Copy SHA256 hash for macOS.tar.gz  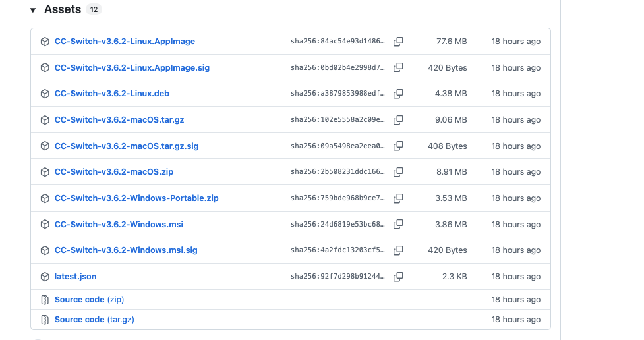[x=398, y=120]
